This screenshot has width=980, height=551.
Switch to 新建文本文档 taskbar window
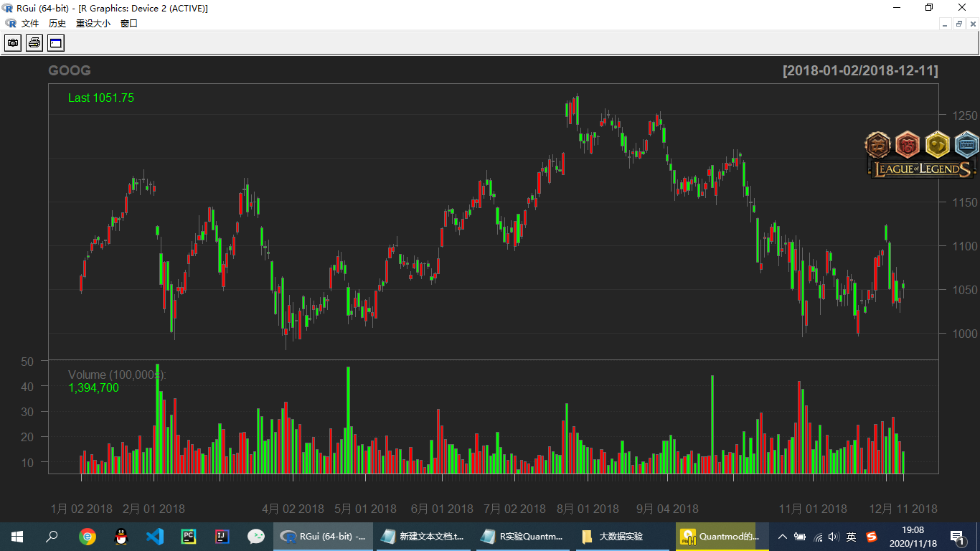tap(423, 536)
